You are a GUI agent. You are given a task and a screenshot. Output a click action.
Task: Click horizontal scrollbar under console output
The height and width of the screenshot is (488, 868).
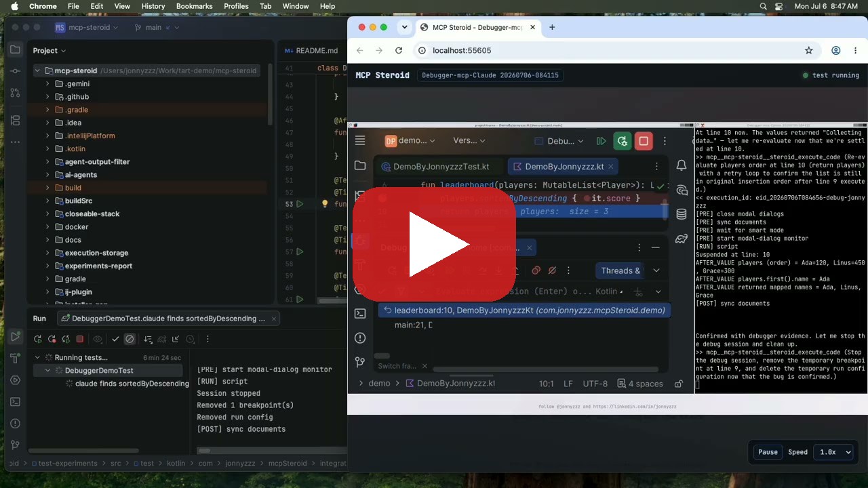click(203, 450)
